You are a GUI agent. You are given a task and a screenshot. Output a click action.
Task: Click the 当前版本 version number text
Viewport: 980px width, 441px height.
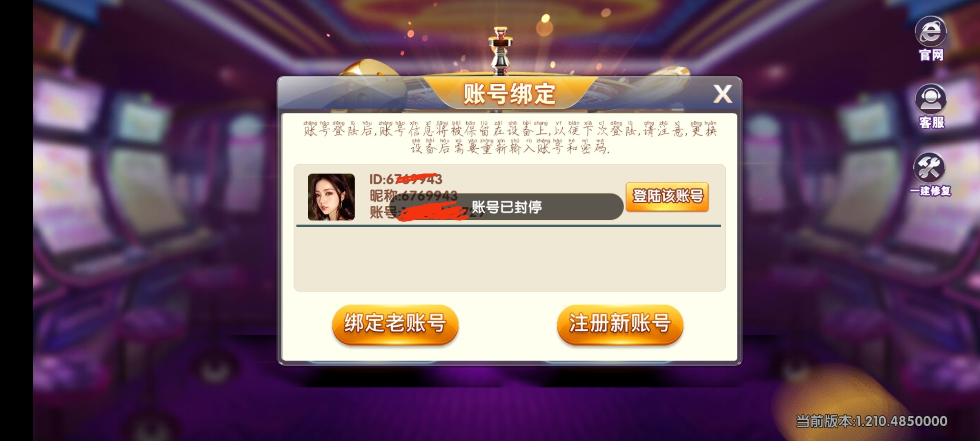point(871,421)
